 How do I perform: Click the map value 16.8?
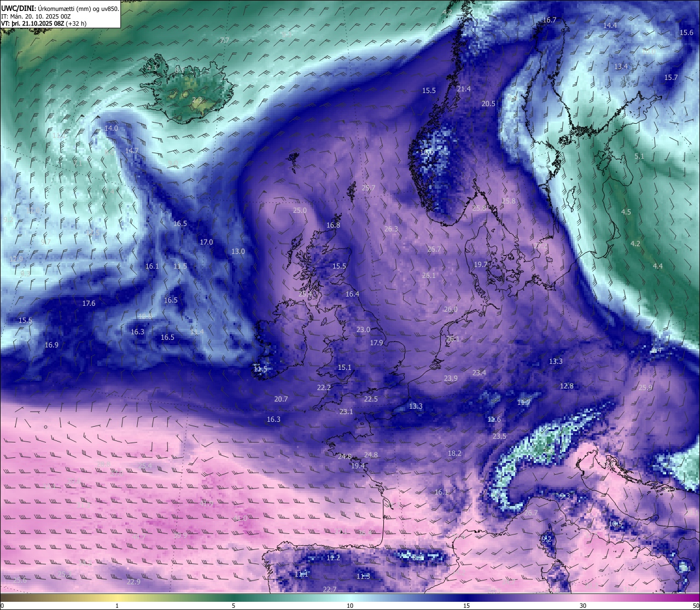333,225
